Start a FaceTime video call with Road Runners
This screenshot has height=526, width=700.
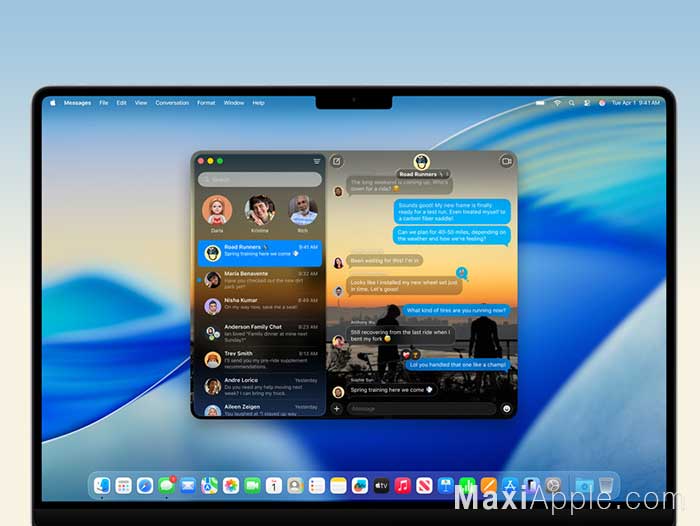pos(506,161)
